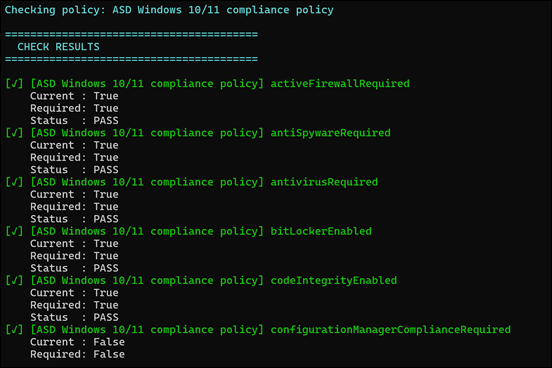Screen dimensions: 552x368
Task: Click 'Current : True' under antiSpywareRequired
Action: click(x=74, y=145)
